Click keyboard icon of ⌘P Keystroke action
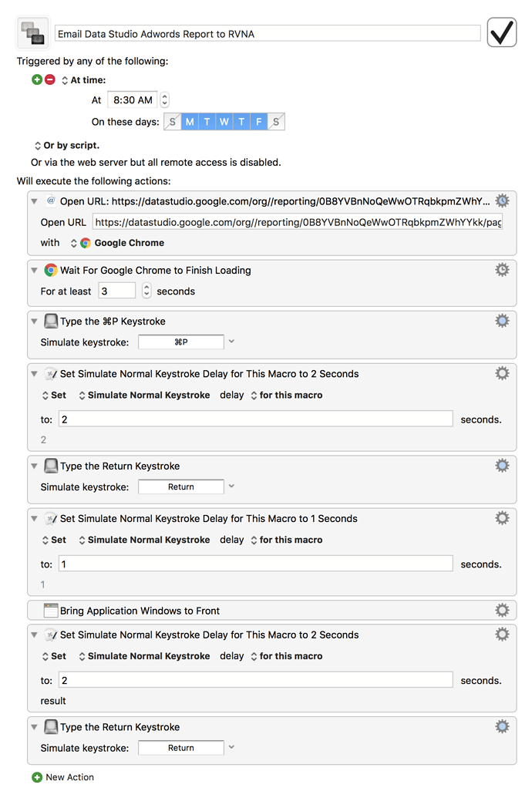Image resolution: width=532 pixels, height=798 pixels. (x=51, y=322)
